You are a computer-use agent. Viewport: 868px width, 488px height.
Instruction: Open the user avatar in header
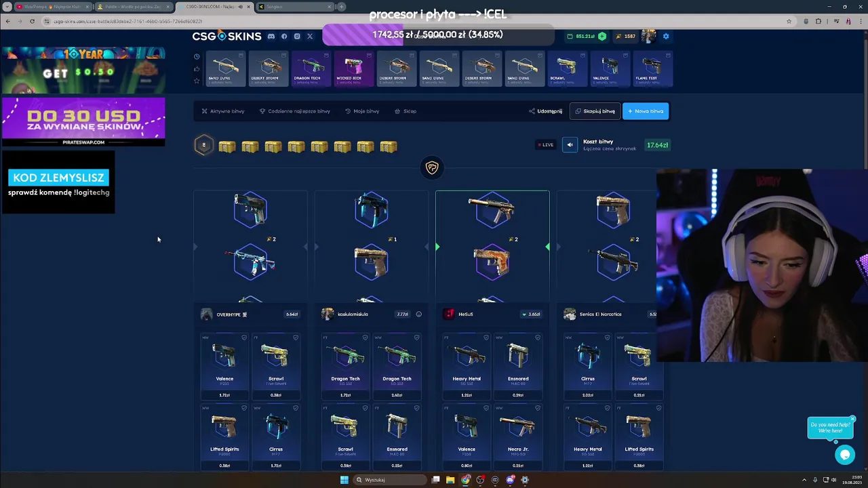tap(649, 36)
